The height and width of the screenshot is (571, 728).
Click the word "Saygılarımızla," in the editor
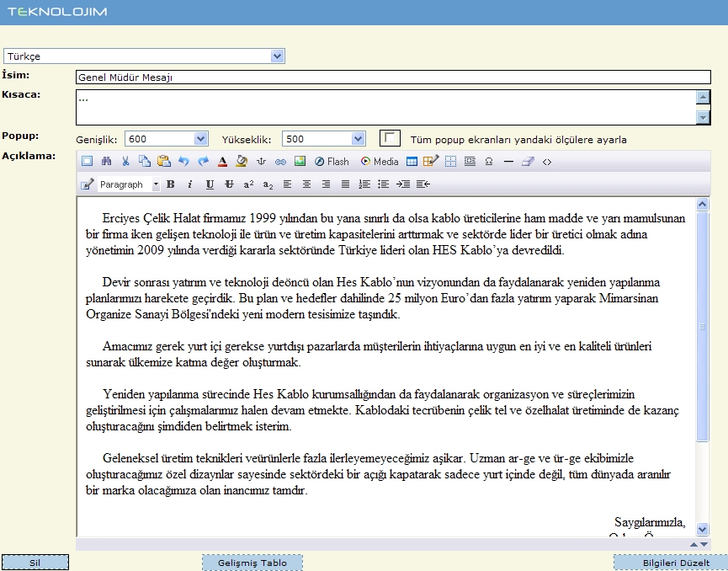point(650,522)
